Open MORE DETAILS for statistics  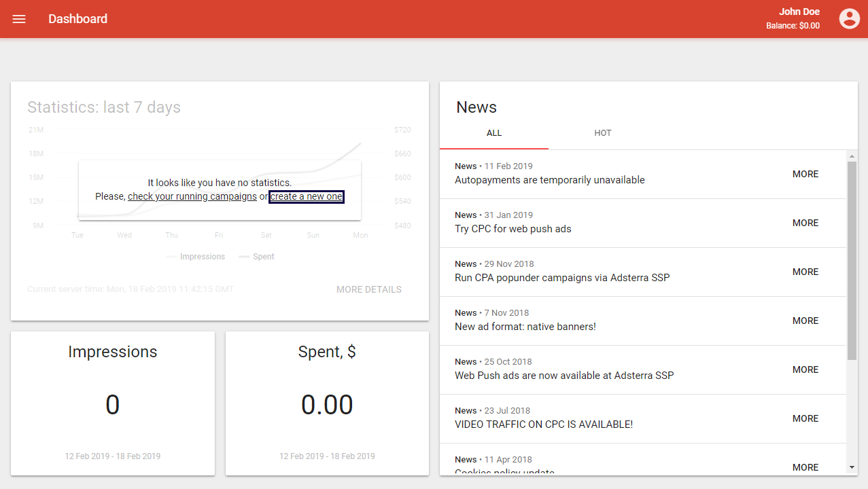(368, 289)
